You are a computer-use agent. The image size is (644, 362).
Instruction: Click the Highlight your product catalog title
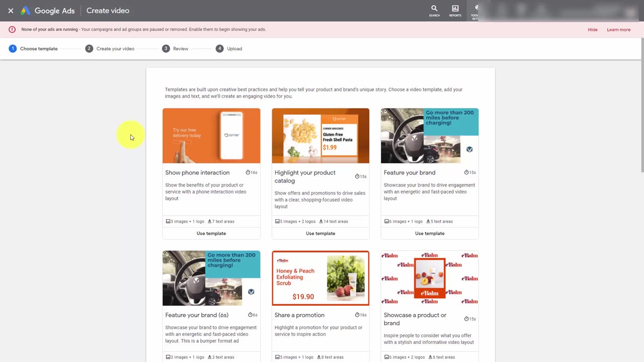(305, 176)
